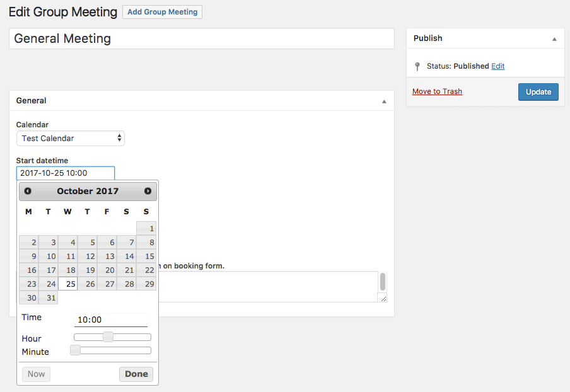
Task: Click the Start datetime input field
Action: coord(66,173)
